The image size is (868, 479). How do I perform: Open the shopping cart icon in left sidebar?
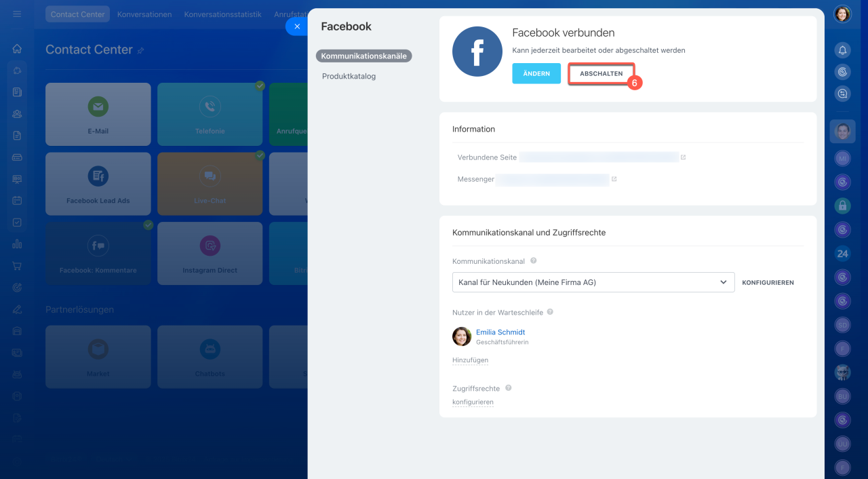point(17,266)
